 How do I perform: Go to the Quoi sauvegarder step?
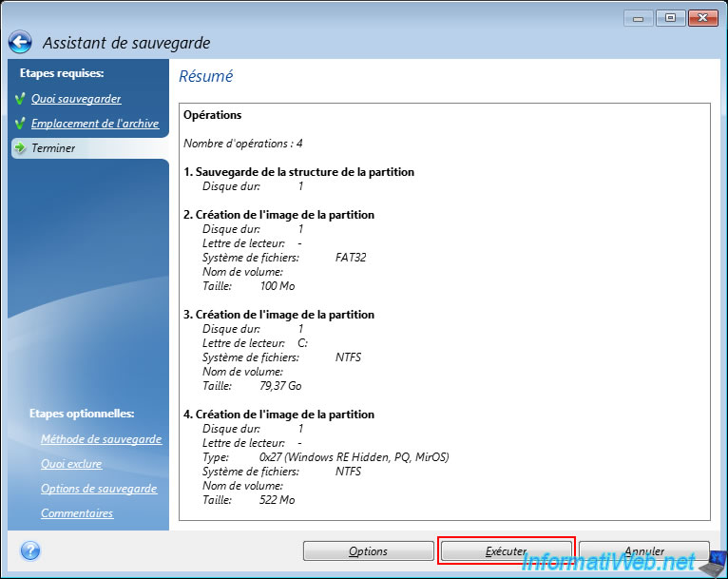point(76,99)
